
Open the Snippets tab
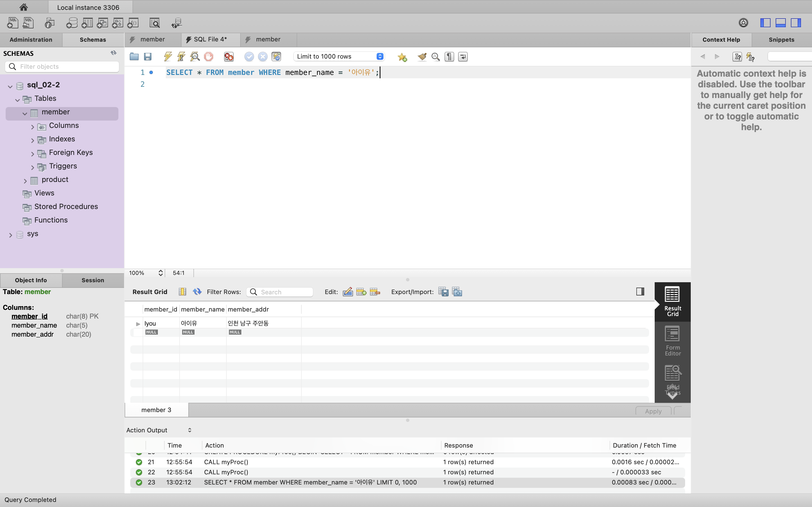(x=781, y=39)
